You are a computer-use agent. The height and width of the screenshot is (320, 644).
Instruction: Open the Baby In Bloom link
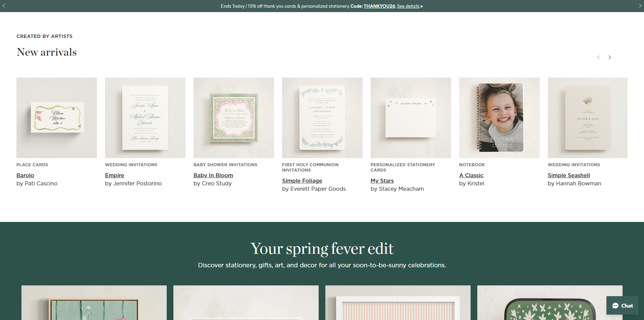[213, 175]
